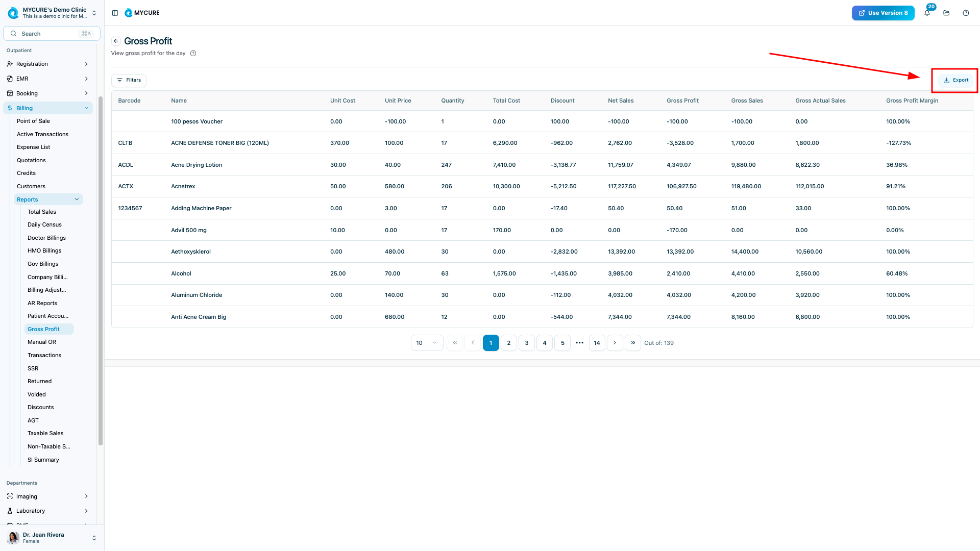
Task: Open Total Sales report
Action: click(42, 212)
